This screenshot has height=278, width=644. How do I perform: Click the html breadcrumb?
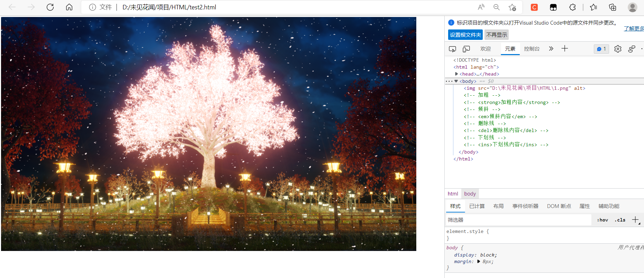click(453, 194)
